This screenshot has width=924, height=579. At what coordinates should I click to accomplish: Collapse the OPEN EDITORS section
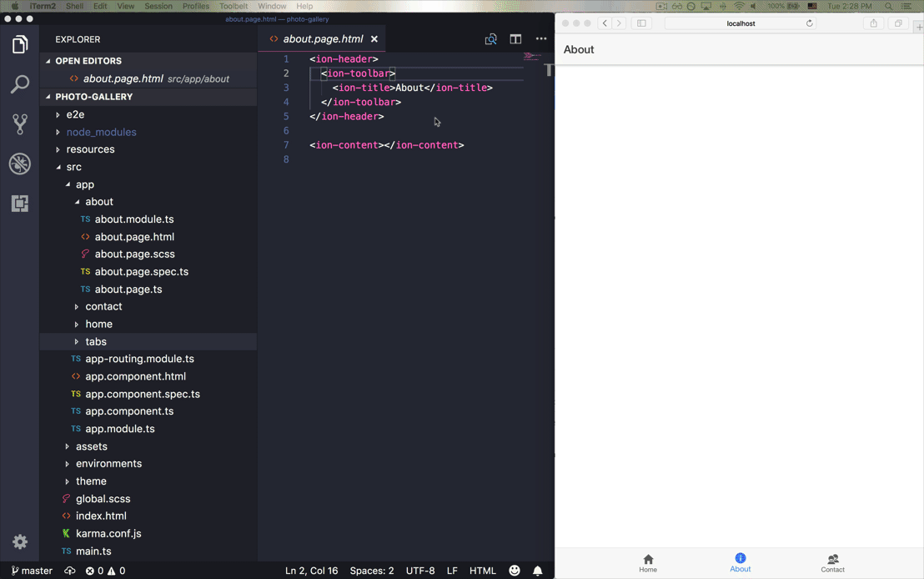pyautogui.click(x=89, y=61)
